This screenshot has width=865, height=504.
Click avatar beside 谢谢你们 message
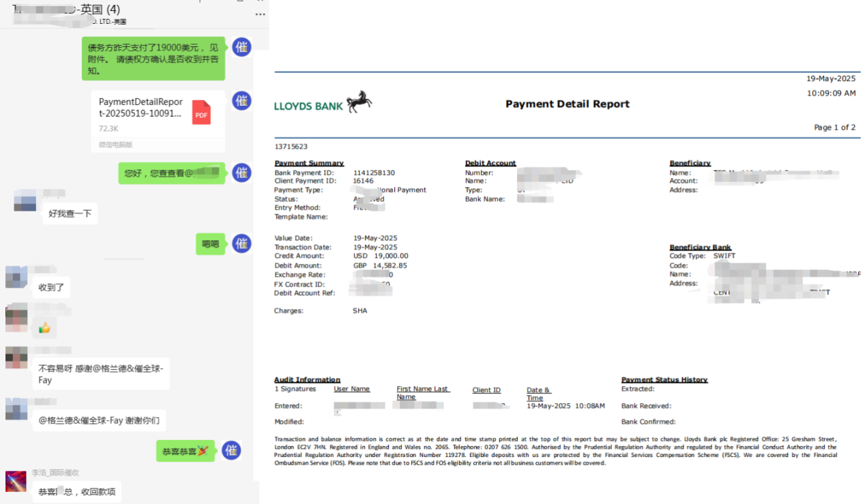[16, 409]
